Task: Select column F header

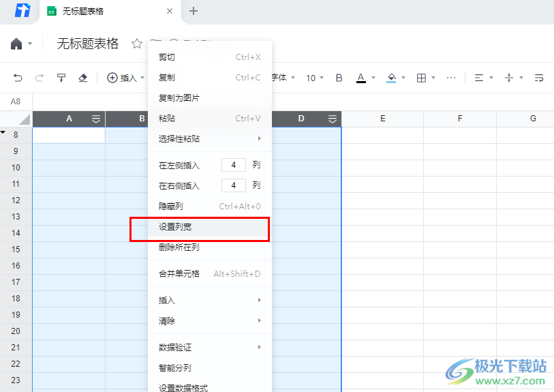Action: tap(460, 119)
